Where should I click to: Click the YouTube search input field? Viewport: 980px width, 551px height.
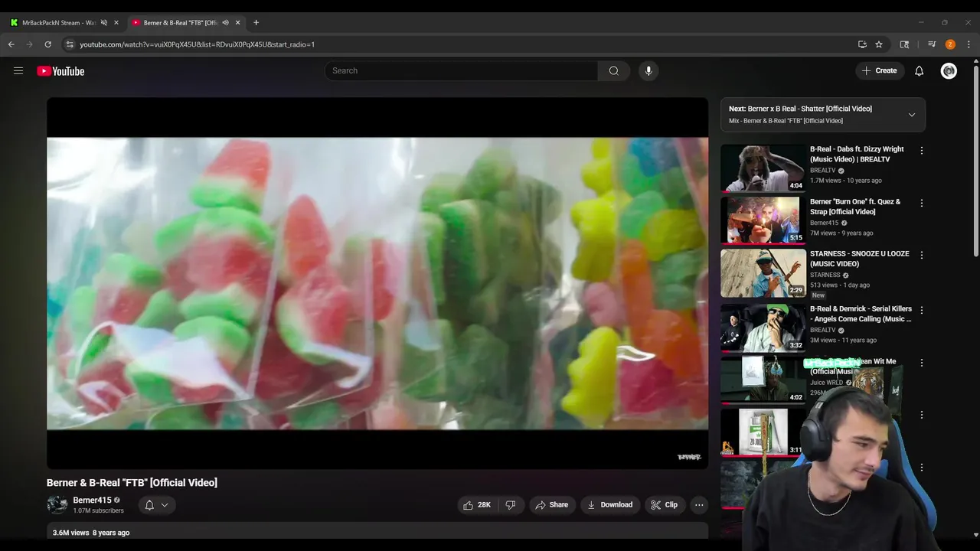tap(461, 70)
